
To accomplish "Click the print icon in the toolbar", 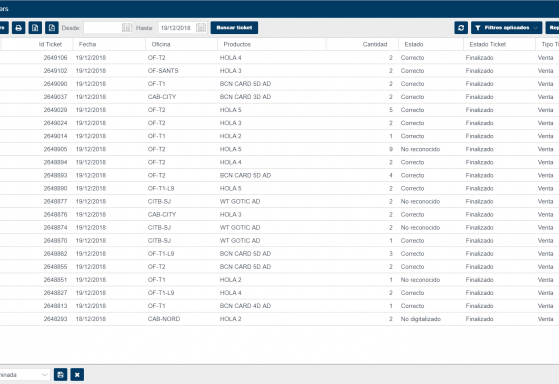I will [19, 28].
